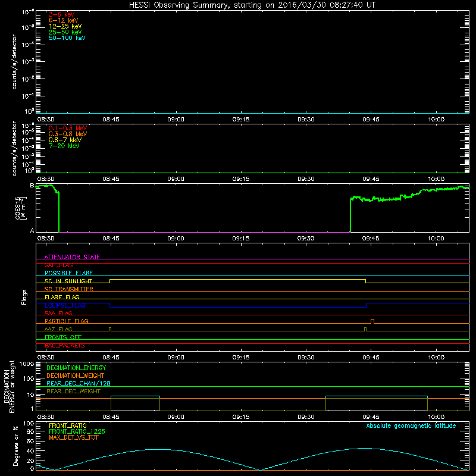The width and height of the screenshot is (476, 476).
Task: Click the PARTICLE_FLAG pulse near 09:45
Action: point(372,321)
